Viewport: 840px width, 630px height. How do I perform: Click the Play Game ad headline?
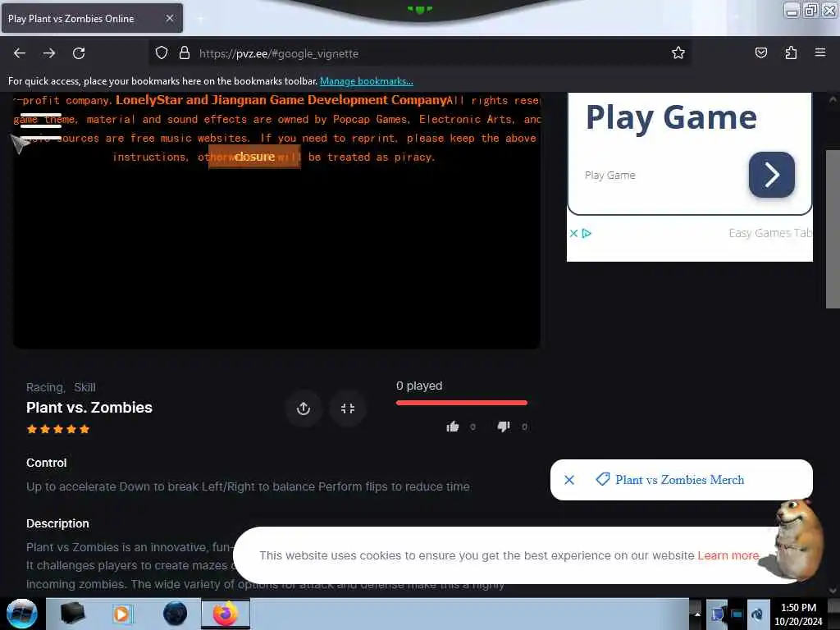click(671, 118)
